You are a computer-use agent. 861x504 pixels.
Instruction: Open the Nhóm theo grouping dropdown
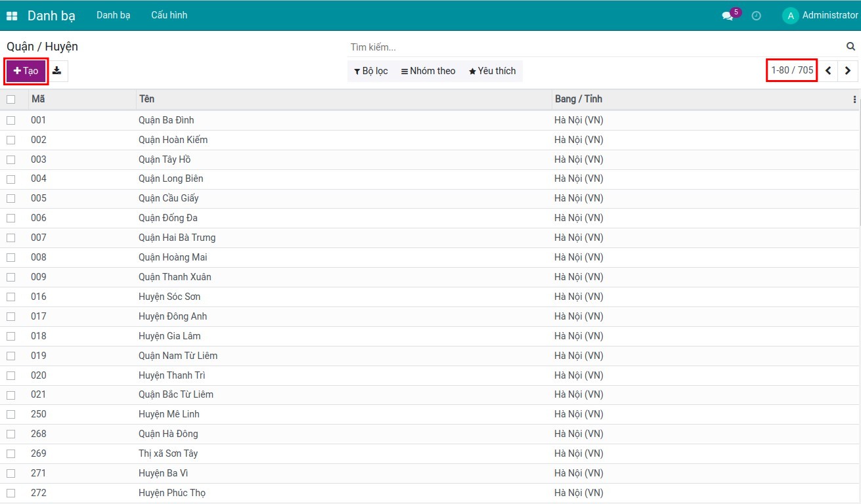[x=428, y=71]
